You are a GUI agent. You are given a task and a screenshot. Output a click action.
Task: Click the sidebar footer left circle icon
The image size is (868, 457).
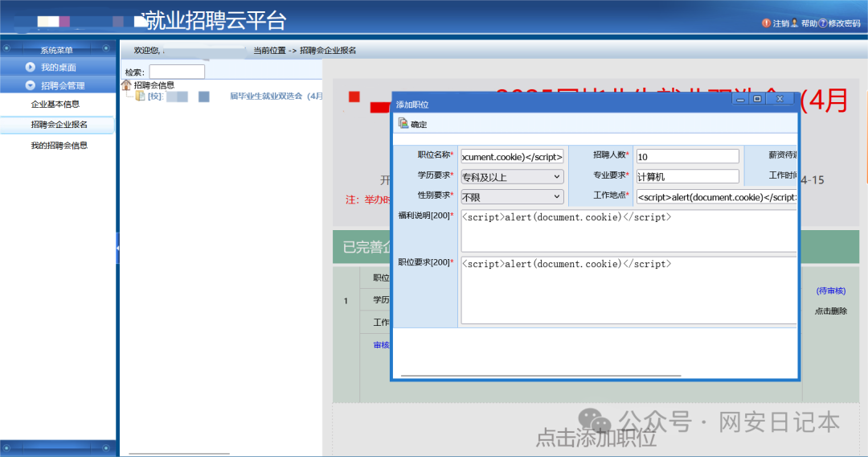tap(6, 447)
